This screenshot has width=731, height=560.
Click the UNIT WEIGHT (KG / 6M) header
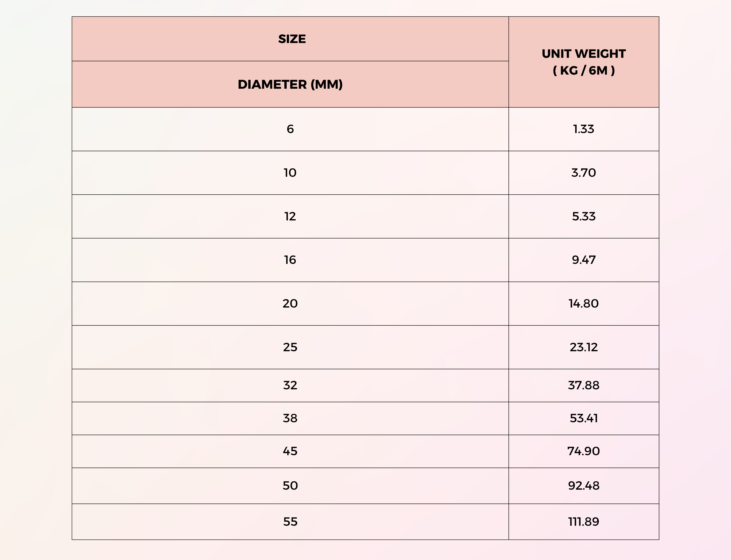click(583, 62)
